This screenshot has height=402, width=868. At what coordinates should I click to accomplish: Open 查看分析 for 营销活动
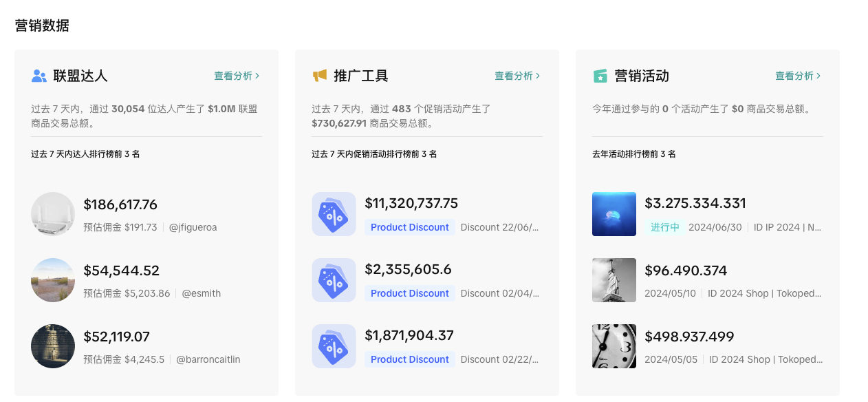(798, 76)
